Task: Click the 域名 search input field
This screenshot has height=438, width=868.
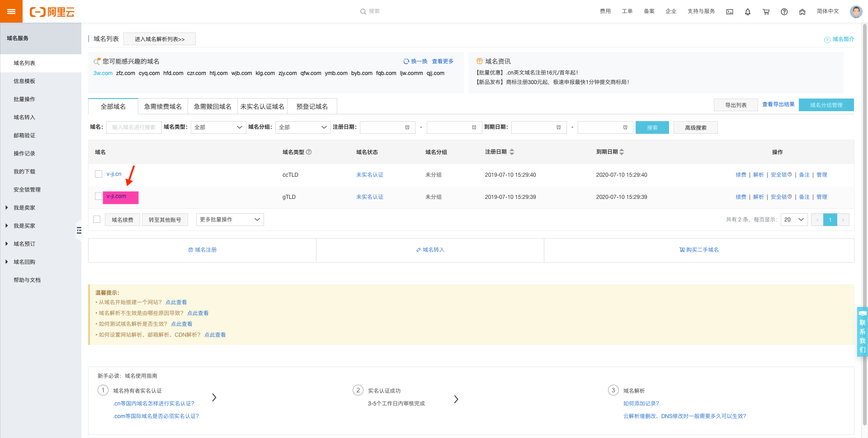Action: pyautogui.click(x=134, y=127)
